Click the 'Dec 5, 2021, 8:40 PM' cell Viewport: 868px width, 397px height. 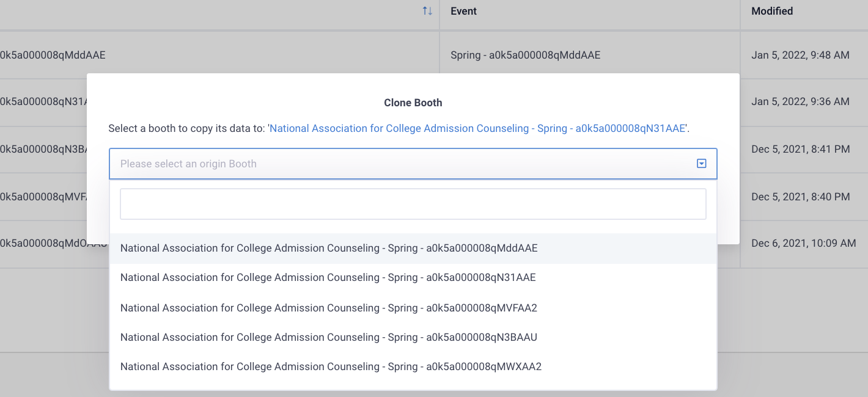pos(800,197)
